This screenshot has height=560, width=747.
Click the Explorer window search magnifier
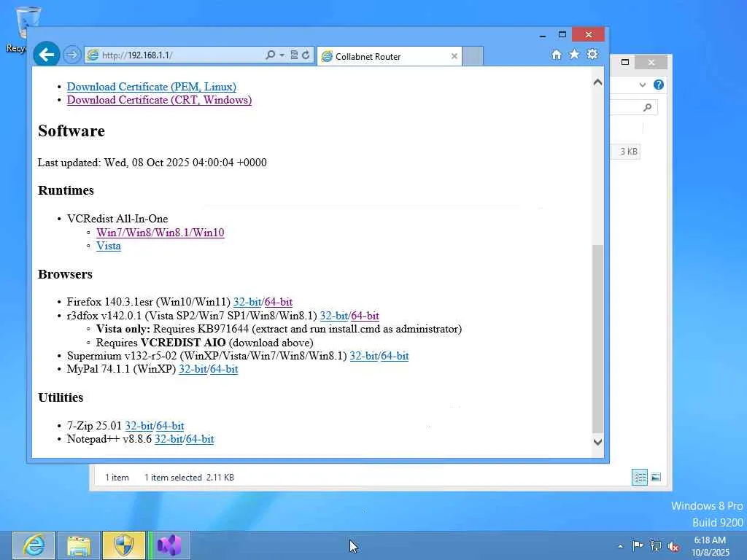[x=647, y=108]
